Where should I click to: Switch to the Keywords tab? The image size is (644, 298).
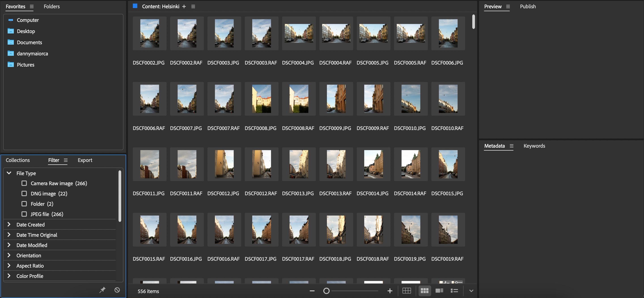(x=534, y=146)
